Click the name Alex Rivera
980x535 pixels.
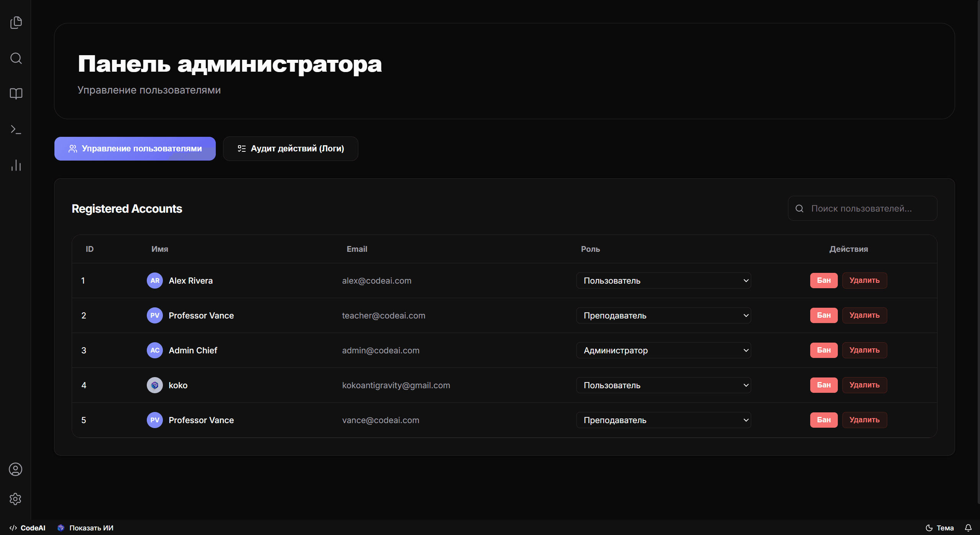(190, 281)
